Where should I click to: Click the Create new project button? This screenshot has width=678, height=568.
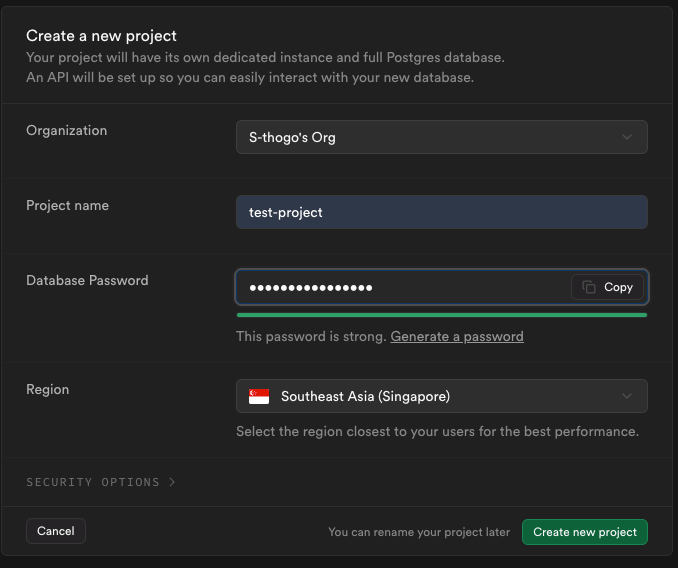(x=585, y=532)
